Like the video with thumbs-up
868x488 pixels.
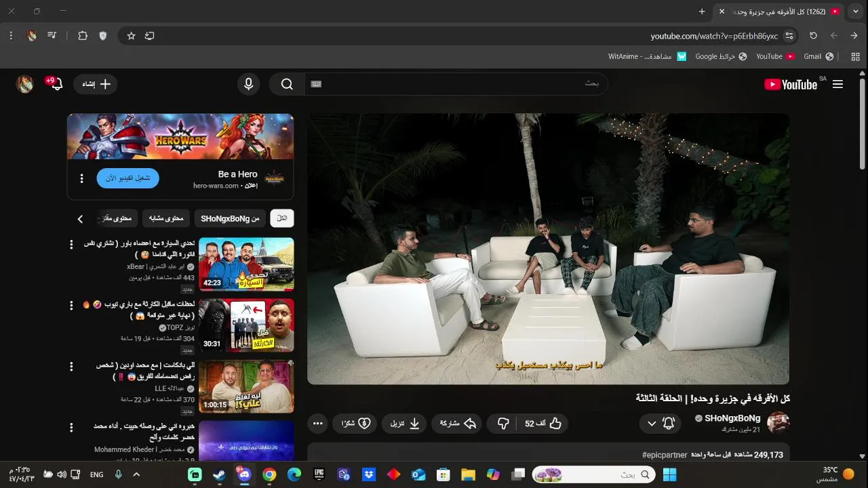click(x=545, y=424)
